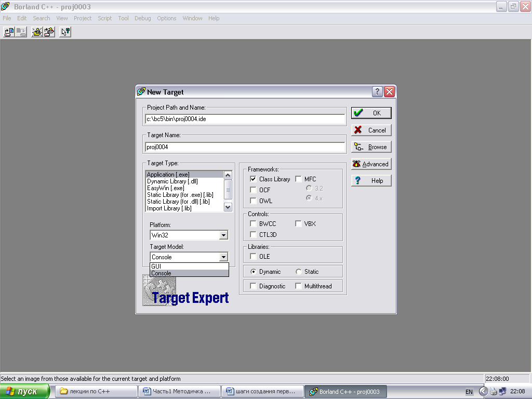Click the Cancel button
The width and height of the screenshot is (532, 399).
coord(371,130)
